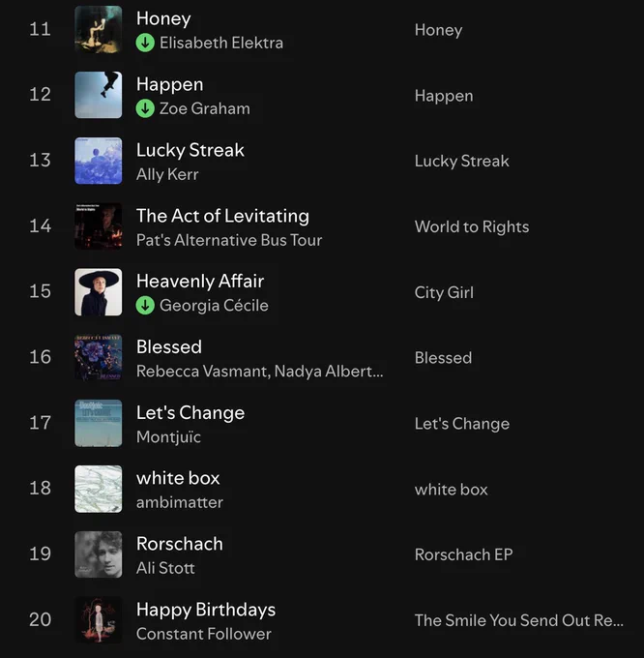This screenshot has height=658, width=644.
Task: Click the Rorschach track cover portrait
Action: pos(99,554)
